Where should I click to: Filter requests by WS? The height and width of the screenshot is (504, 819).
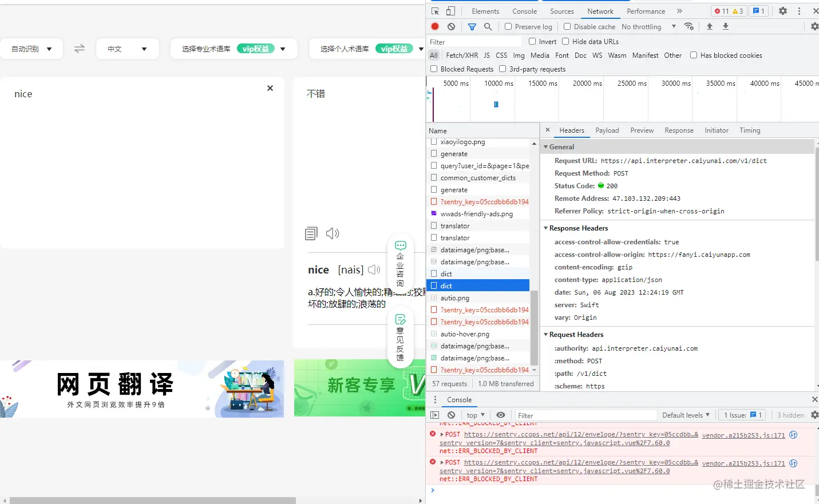point(597,55)
